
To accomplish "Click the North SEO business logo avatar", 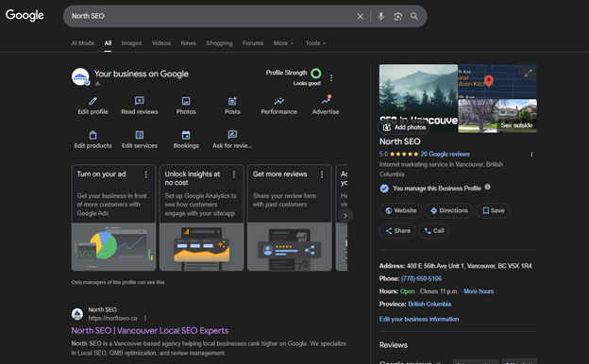I will [x=80, y=76].
